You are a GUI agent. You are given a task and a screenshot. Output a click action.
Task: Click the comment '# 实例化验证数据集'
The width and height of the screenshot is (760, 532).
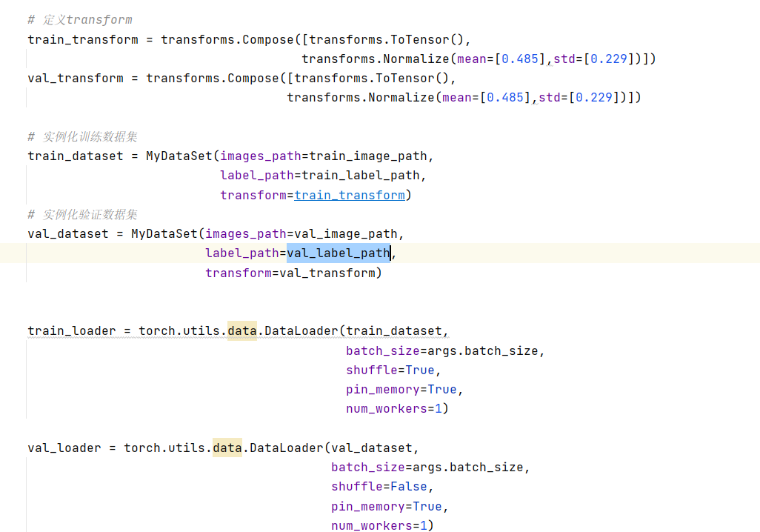pyautogui.click(x=83, y=214)
